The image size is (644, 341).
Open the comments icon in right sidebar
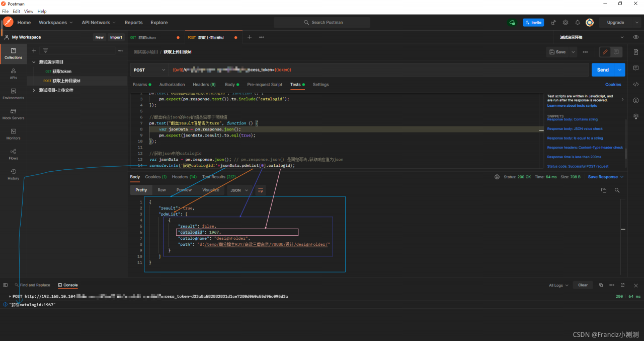(636, 68)
